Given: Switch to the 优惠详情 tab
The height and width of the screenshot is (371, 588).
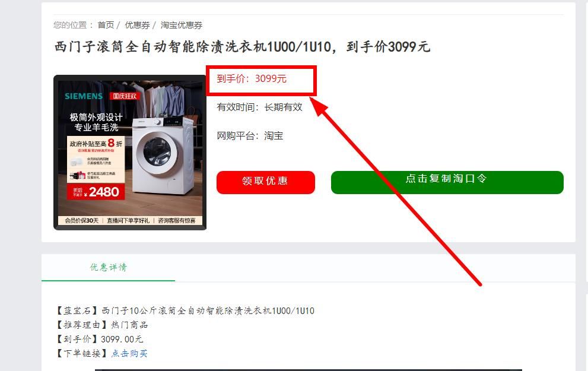Looking at the screenshot, I should (x=108, y=267).
